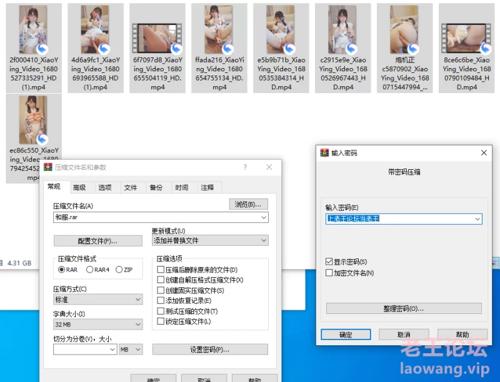500x382 pixels.
Task: Check 压缩后删除原来的文件 option
Action: click(x=161, y=269)
